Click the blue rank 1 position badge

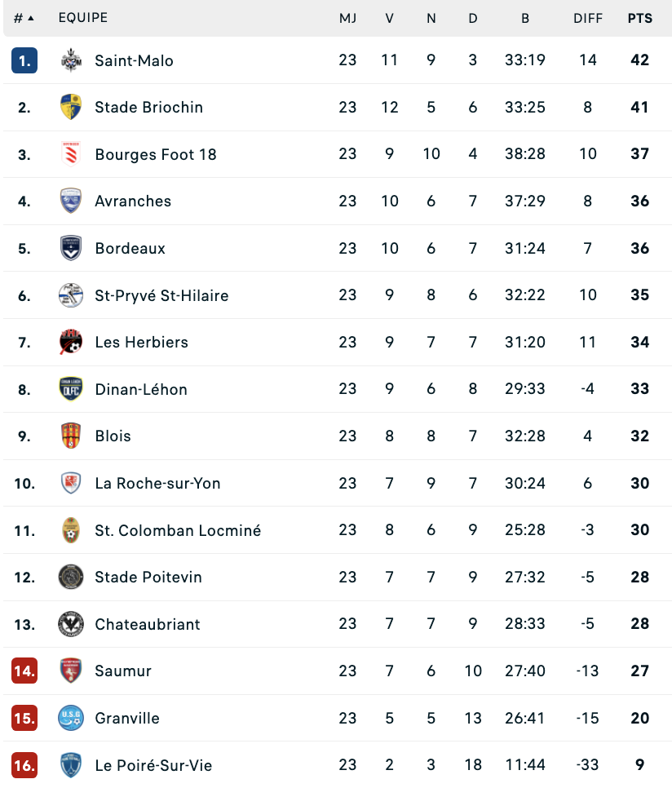(24, 60)
